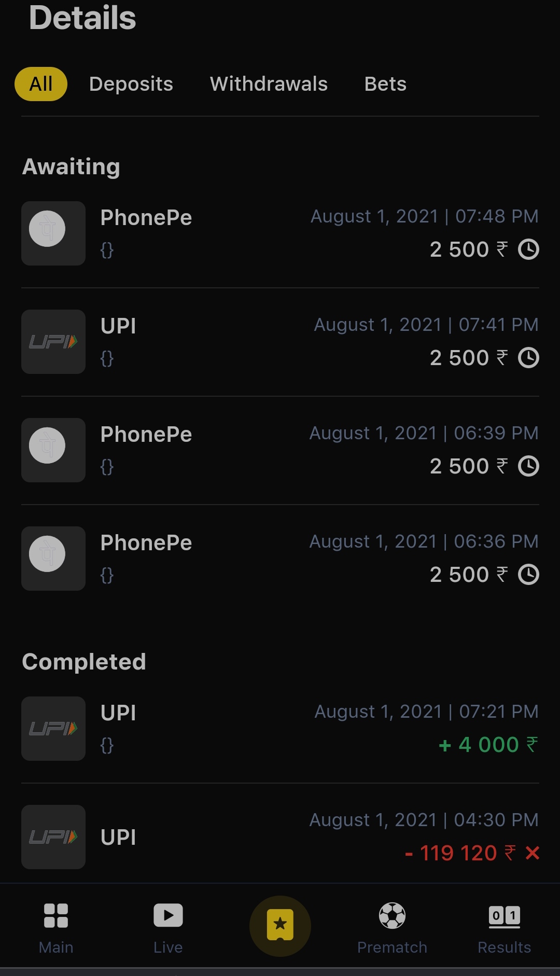
Task: Switch to the Deposits tab
Action: (131, 84)
